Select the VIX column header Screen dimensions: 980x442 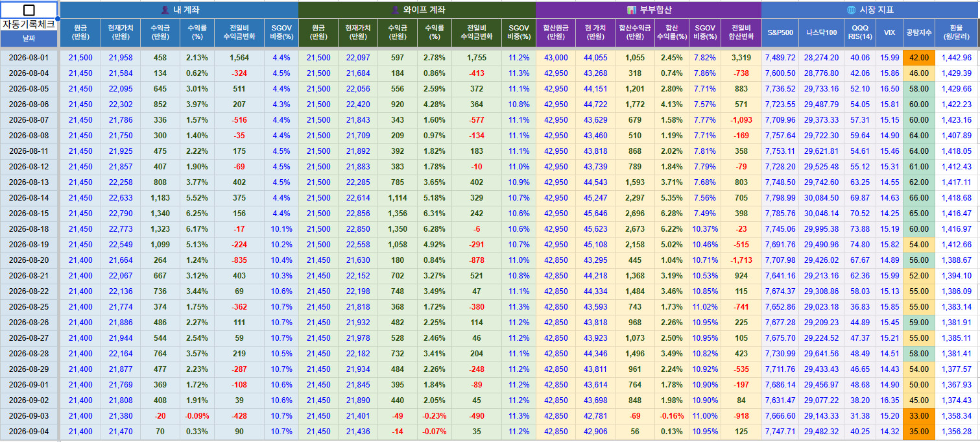pos(889,32)
